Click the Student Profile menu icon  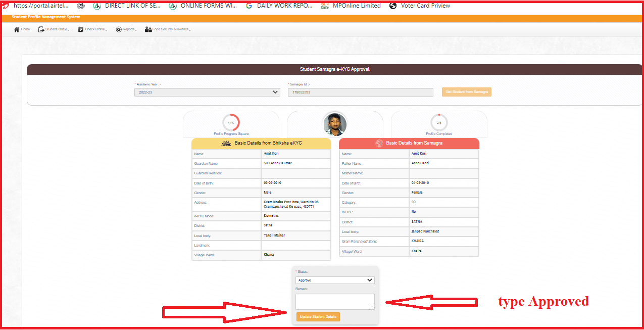pyautogui.click(x=41, y=29)
